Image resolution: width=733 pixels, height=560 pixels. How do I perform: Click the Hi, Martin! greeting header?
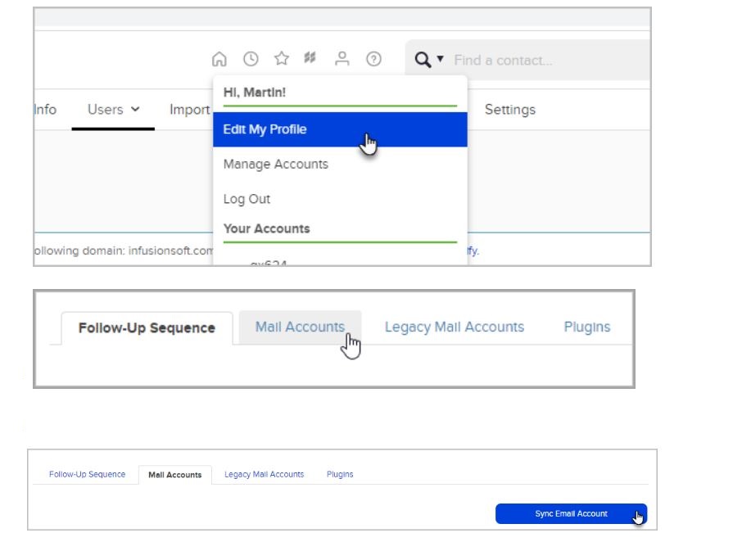point(255,93)
